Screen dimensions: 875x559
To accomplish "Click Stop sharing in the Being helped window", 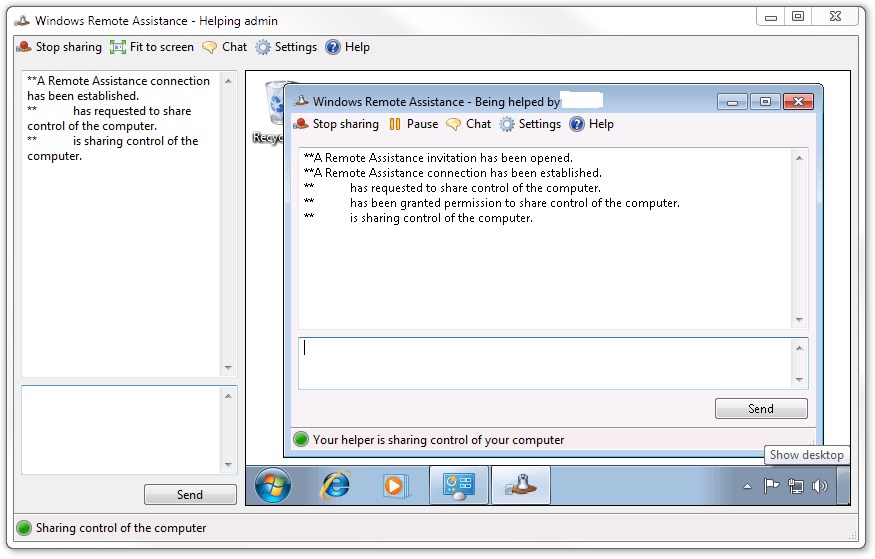I will click(336, 124).
